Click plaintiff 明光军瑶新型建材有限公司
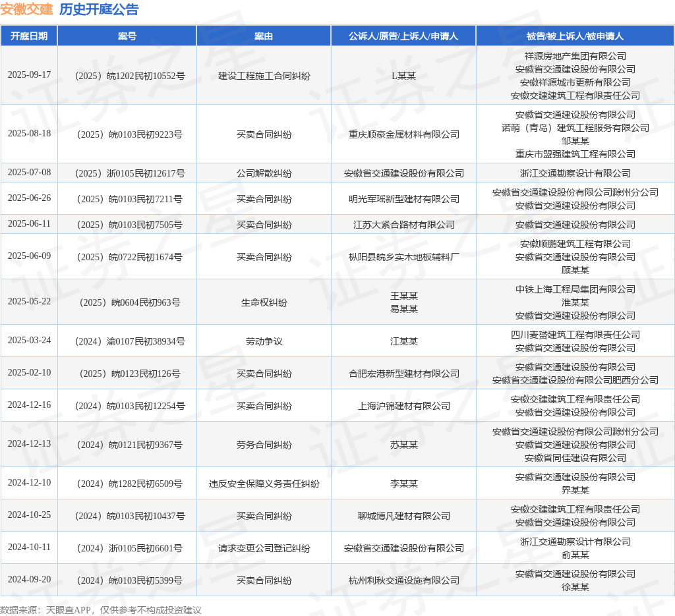675x616 pixels. tap(404, 199)
